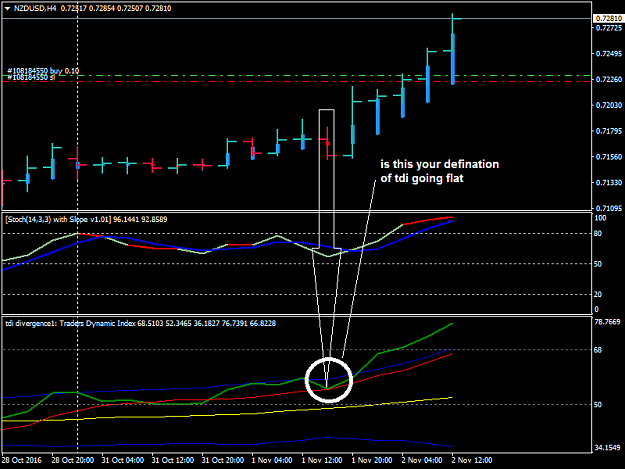Click the annotation text 'of tdi going flat'
Viewport: 625px width, 469px height.
pyautogui.click(x=422, y=178)
